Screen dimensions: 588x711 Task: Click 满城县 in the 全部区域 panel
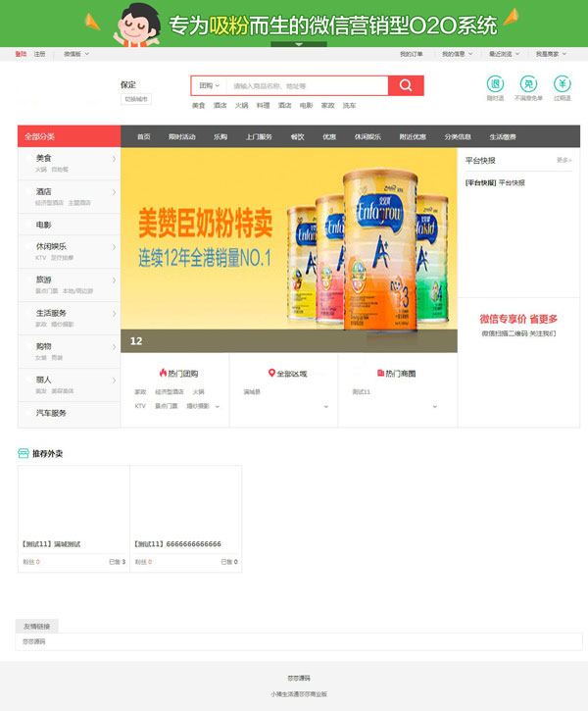tap(252, 391)
